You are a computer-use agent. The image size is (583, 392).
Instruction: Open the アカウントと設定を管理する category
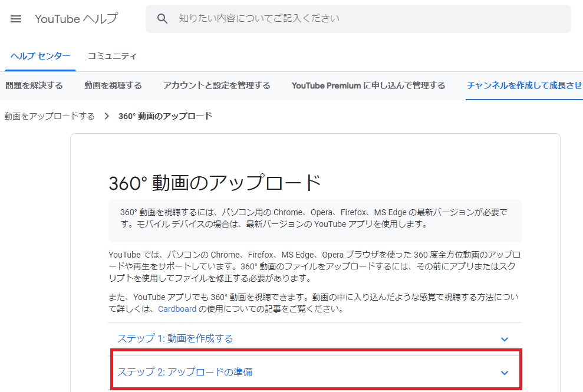pyautogui.click(x=216, y=85)
